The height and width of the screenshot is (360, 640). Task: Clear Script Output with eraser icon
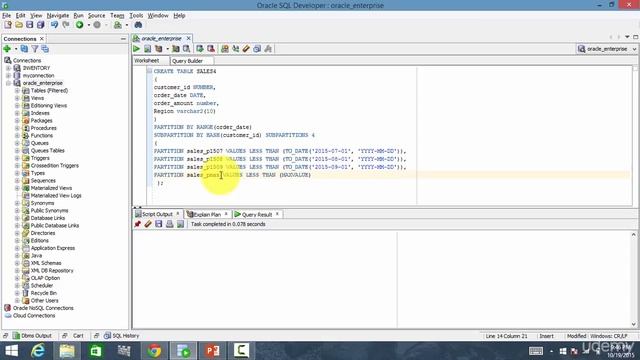148,224
